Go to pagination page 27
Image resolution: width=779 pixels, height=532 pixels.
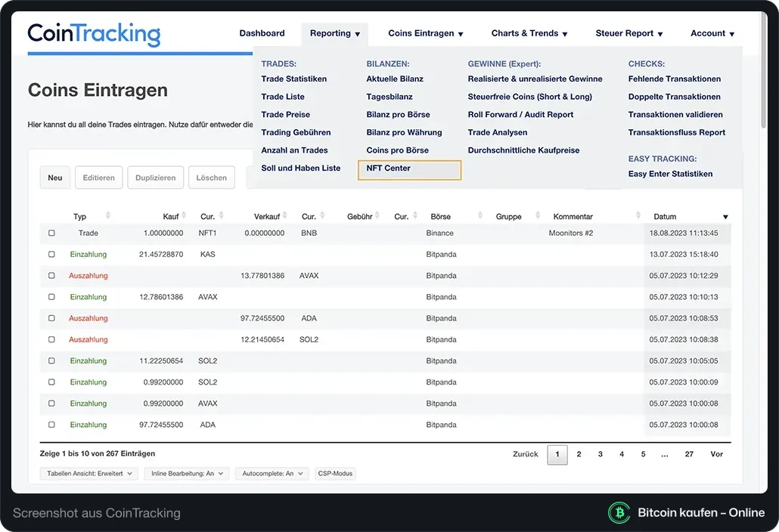pyautogui.click(x=689, y=454)
